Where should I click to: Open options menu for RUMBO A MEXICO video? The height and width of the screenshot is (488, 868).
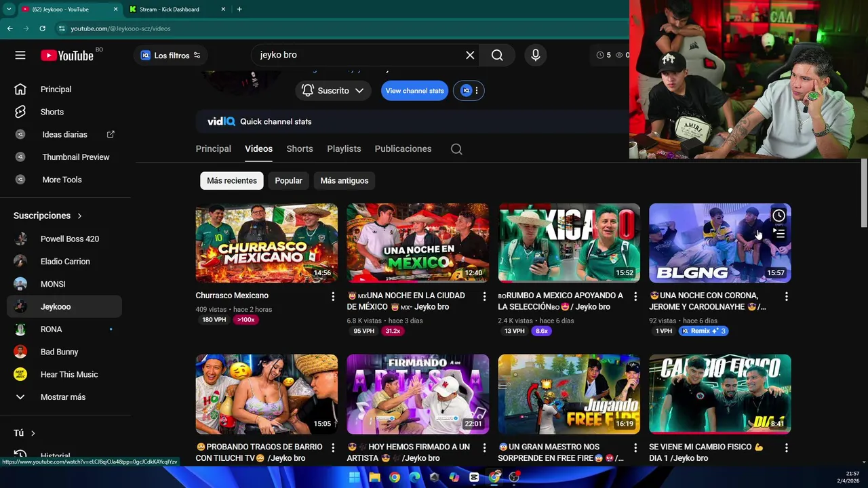635,296
